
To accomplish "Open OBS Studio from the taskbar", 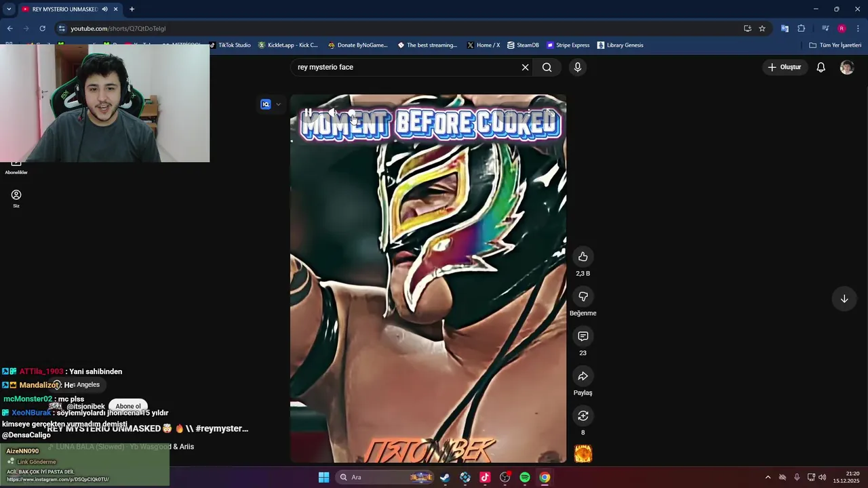I will click(505, 477).
